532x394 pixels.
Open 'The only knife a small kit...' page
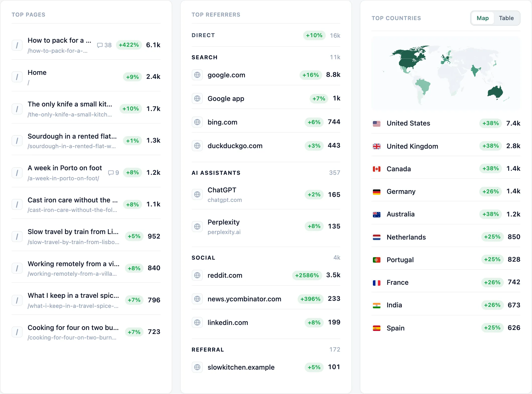(70, 104)
